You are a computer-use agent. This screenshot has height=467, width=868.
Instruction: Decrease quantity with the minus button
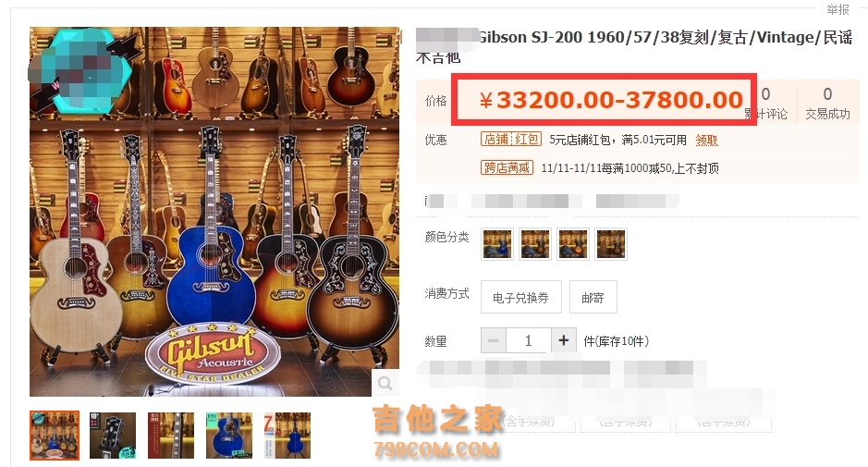click(x=494, y=340)
